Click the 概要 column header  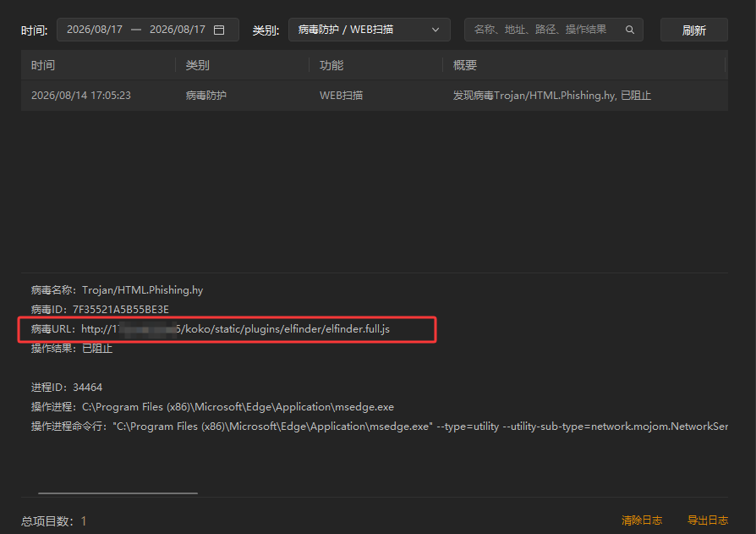[x=465, y=65]
